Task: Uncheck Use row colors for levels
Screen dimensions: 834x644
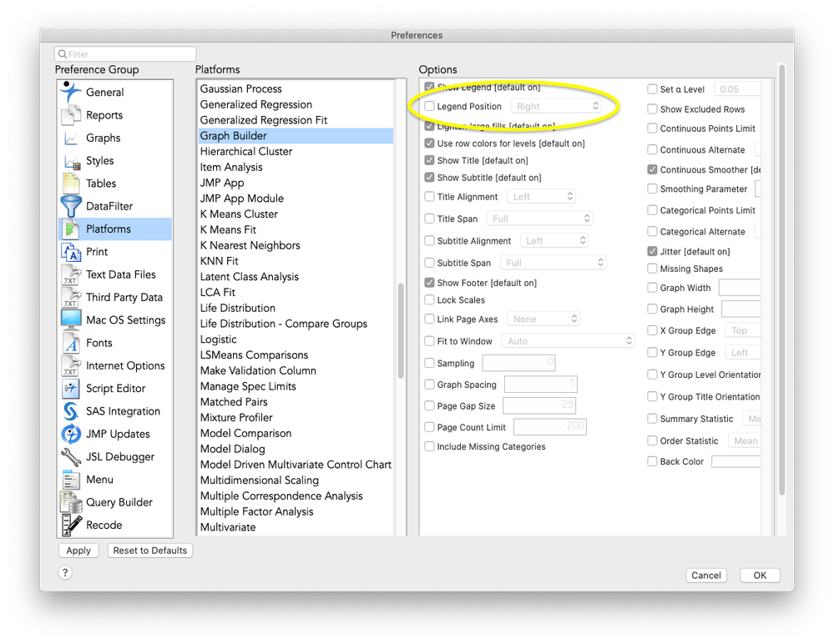Action: (x=429, y=143)
